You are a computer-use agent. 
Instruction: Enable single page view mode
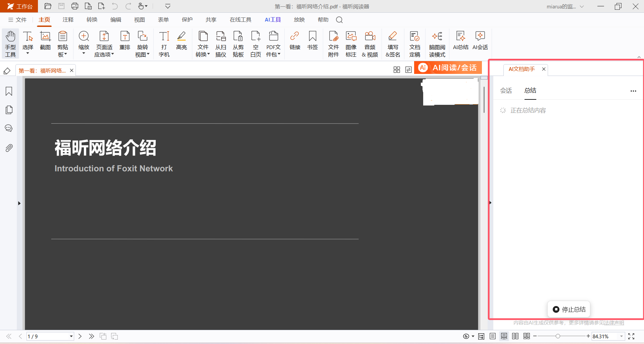pos(493,336)
